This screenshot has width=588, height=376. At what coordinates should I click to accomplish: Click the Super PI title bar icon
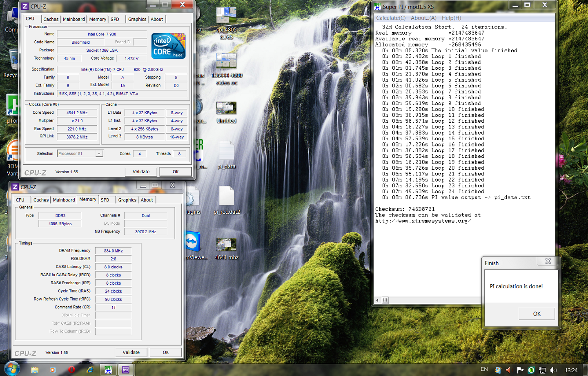pyautogui.click(x=377, y=7)
